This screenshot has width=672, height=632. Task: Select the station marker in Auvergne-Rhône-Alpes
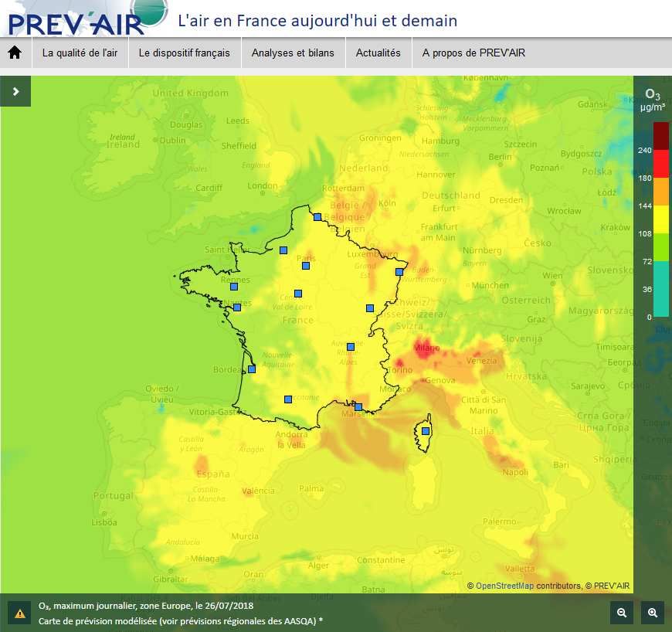point(351,347)
